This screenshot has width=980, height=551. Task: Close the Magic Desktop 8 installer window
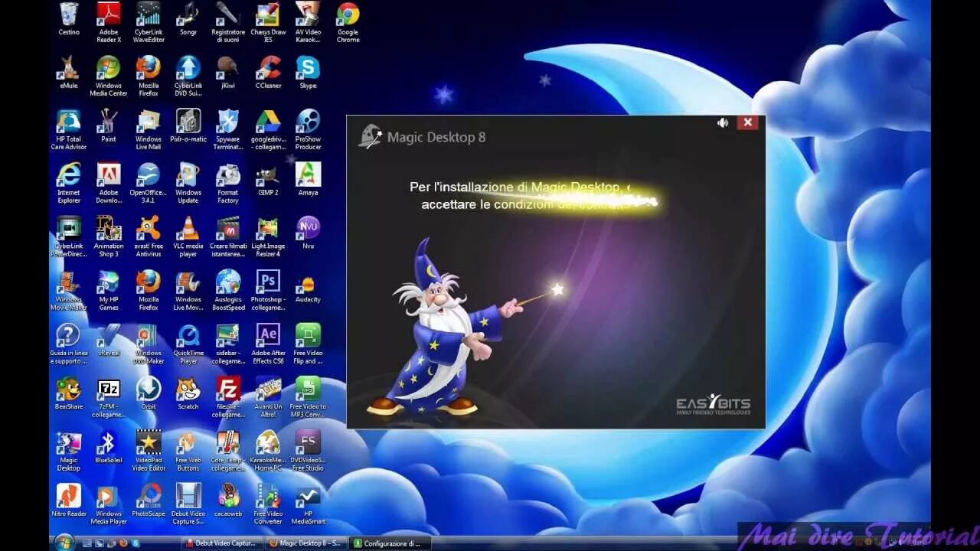pos(747,122)
